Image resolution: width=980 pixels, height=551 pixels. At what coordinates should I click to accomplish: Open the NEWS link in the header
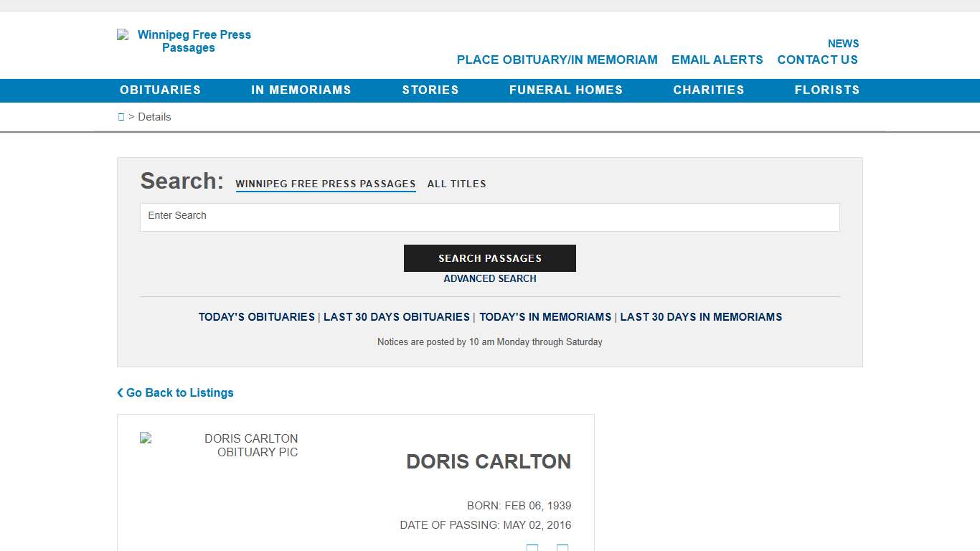tap(843, 43)
